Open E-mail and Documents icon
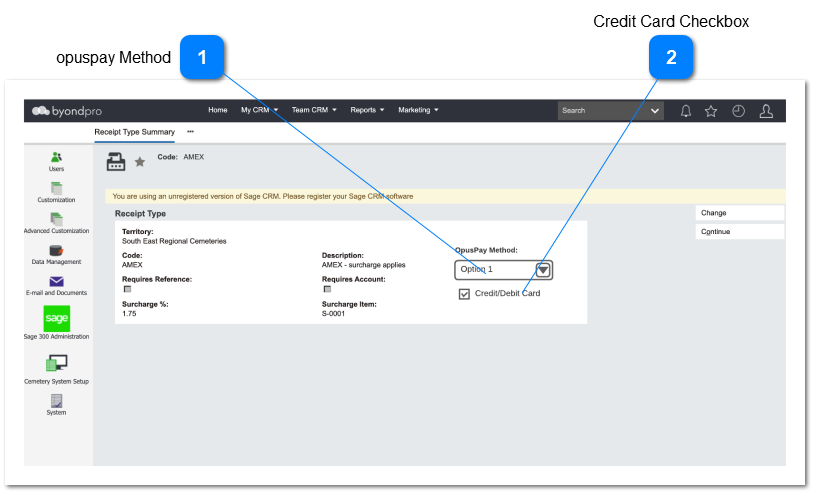 (x=57, y=281)
